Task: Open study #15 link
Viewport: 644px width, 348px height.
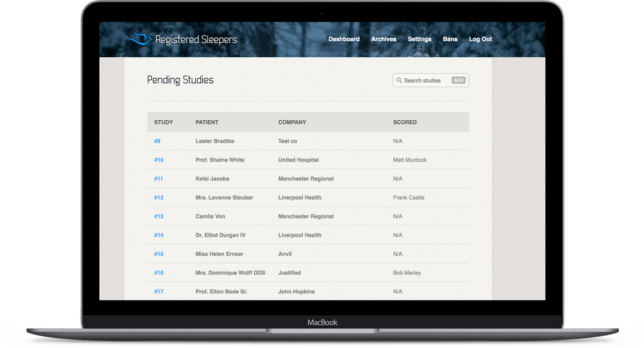Action: (158, 254)
